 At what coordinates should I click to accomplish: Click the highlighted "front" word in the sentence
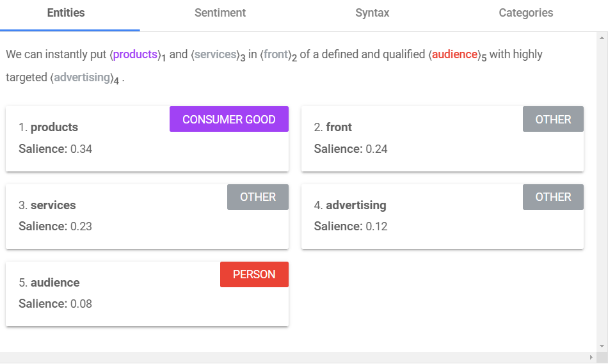tap(276, 55)
